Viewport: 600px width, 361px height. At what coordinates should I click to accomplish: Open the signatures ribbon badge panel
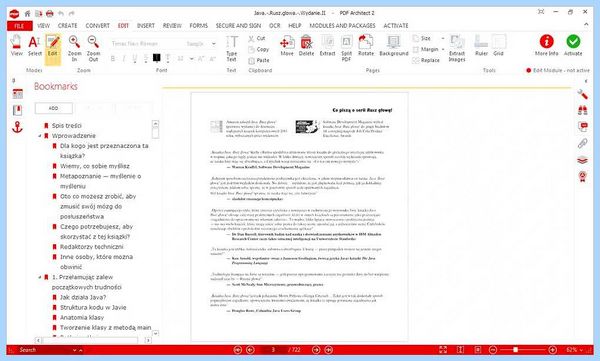coord(582,176)
